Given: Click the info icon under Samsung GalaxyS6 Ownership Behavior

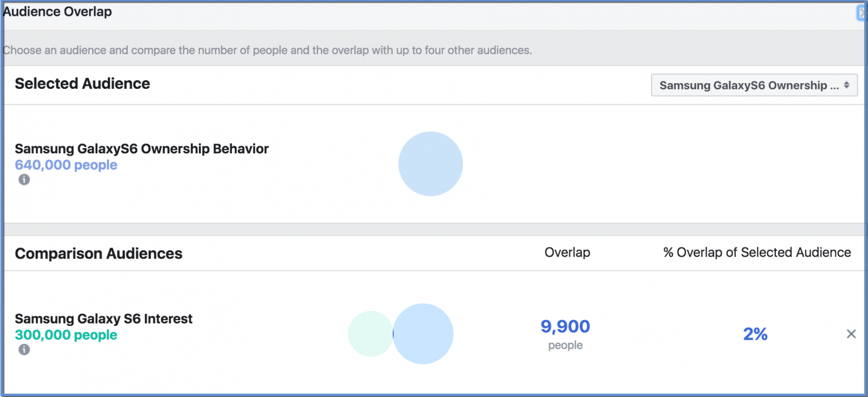Looking at the screenshot, I should [24, 180].
